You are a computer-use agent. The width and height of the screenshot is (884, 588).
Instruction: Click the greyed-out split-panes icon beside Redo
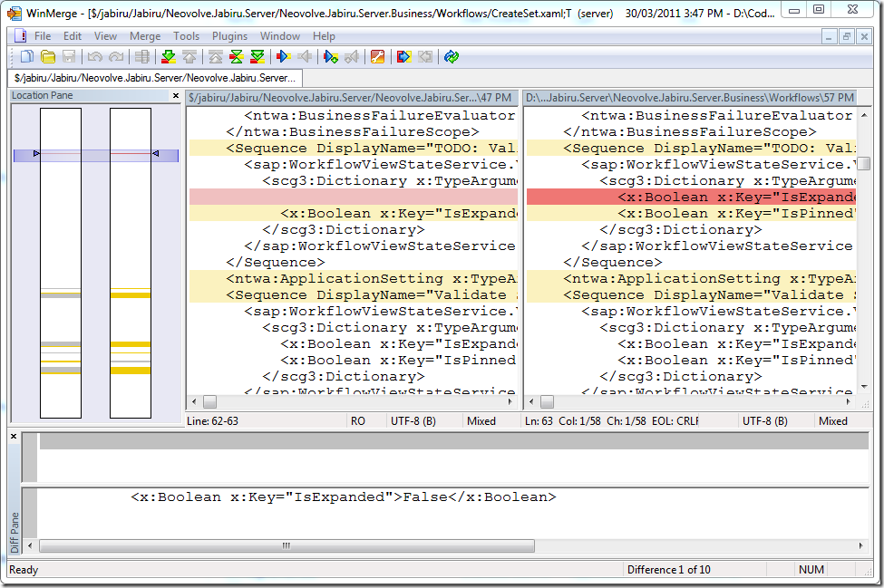[142, 57]
